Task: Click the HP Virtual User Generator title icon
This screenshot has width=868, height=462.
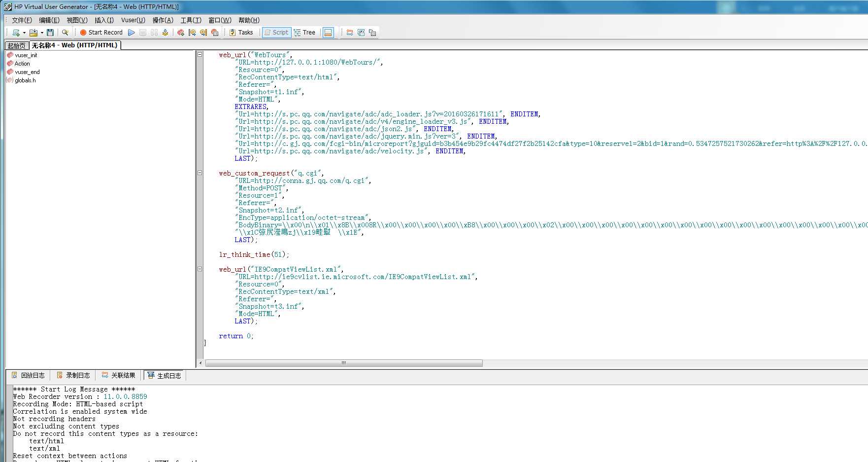Action: tap(8, 7)
